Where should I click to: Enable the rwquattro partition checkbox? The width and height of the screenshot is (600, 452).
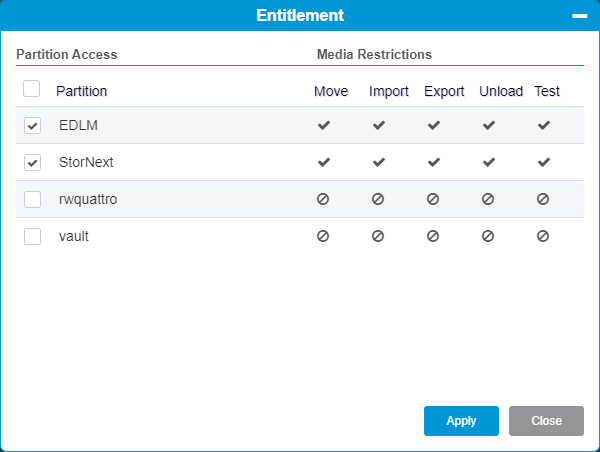pyautogui.click(x=33, y=199)
